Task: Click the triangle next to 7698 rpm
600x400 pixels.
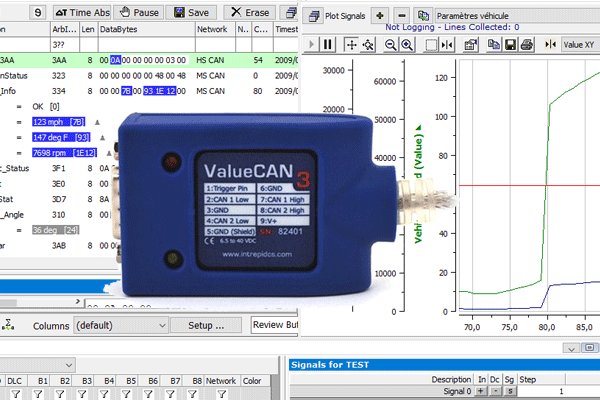Action: tap(109, 153)
